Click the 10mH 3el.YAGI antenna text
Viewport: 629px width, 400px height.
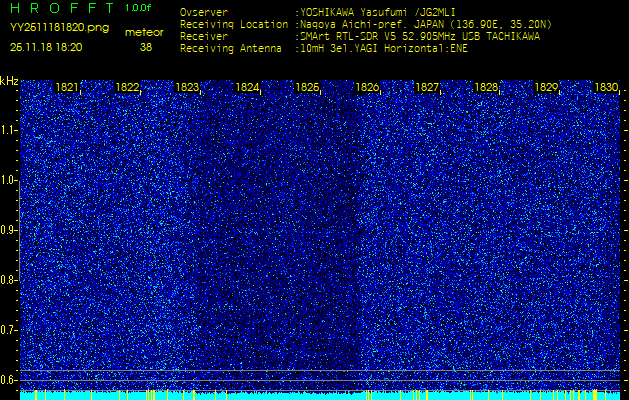click(383, 49)
